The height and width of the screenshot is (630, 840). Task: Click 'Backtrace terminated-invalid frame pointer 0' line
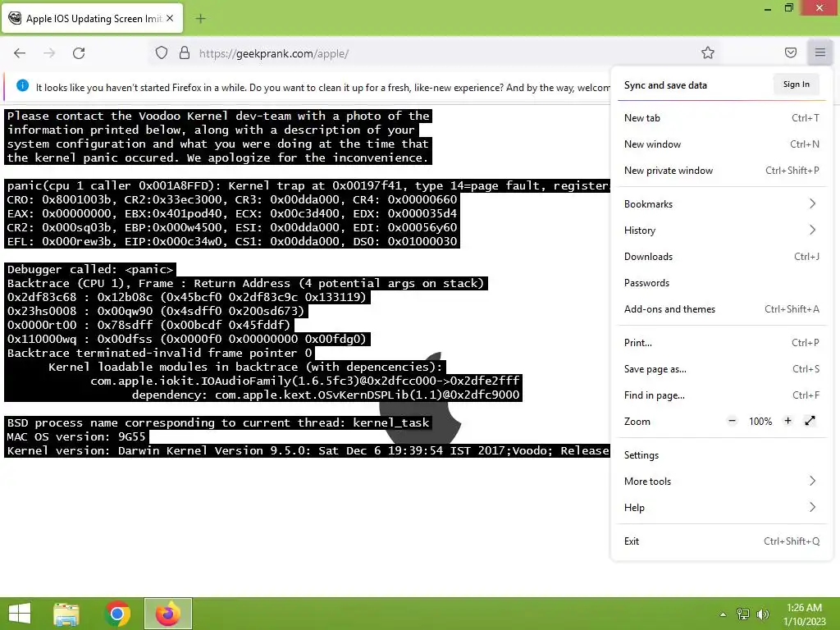tap(159, 353)
